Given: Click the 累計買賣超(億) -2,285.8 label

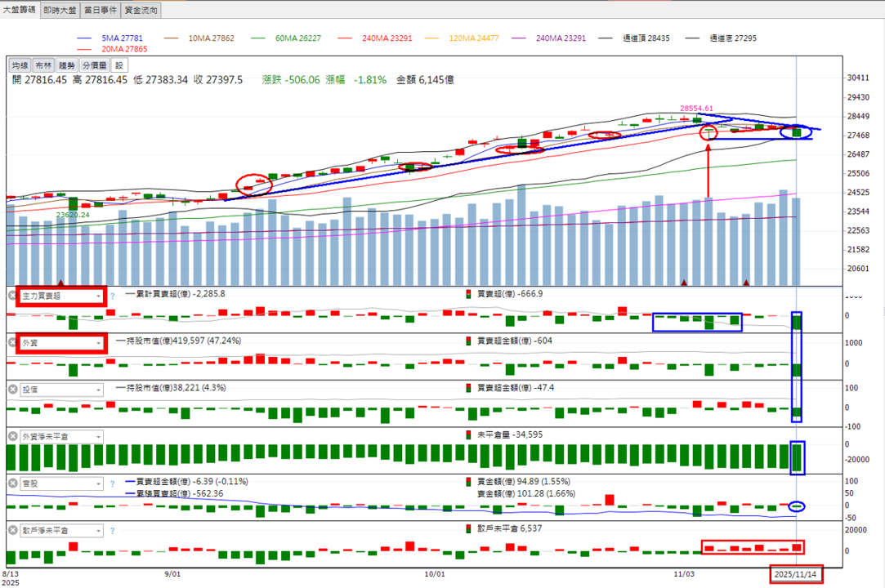Looking at the screenshot, I should 181,294.
